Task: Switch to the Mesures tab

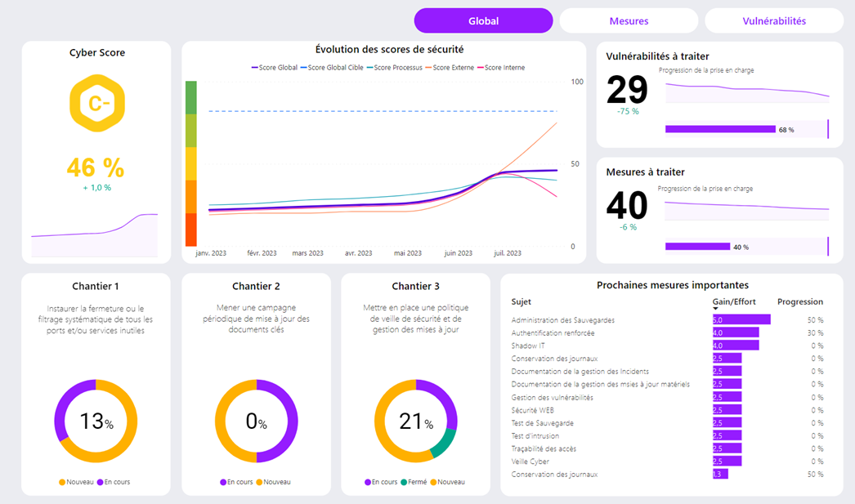Action: (x=629, y=20)
